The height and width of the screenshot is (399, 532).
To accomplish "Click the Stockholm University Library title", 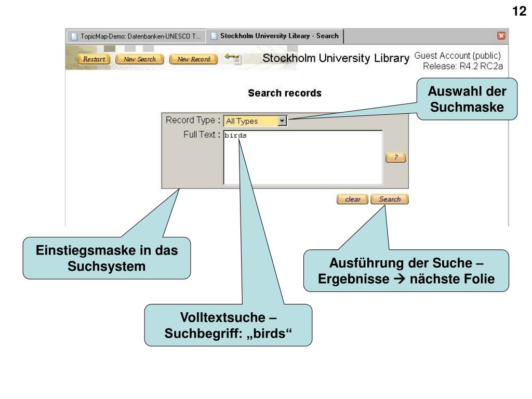I will click(336, 58).
